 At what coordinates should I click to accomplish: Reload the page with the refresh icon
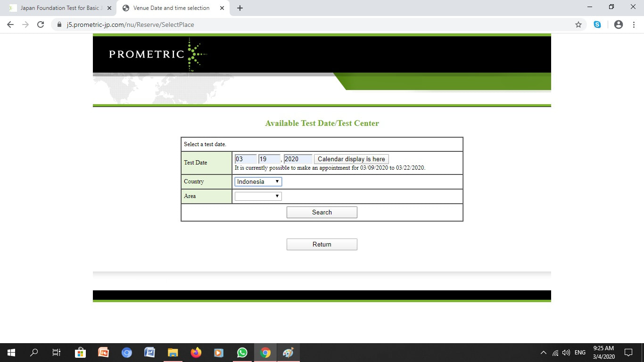pos(41,25)
